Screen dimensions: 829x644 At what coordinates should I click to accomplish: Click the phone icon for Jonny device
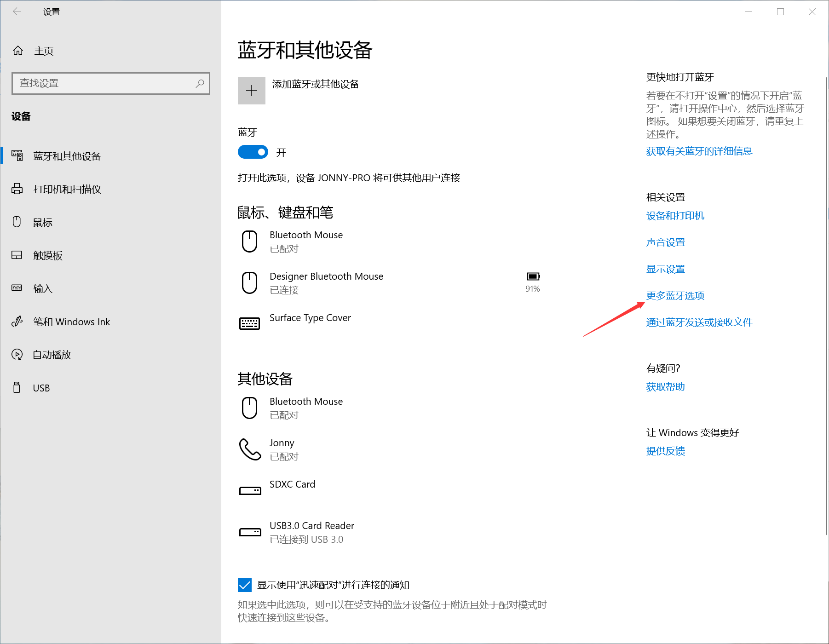[249, 449]
